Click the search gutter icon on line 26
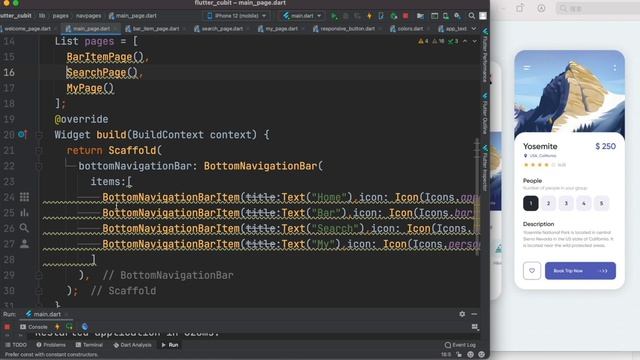Viewport: 640px width, 360px height. tap(24, 228)
